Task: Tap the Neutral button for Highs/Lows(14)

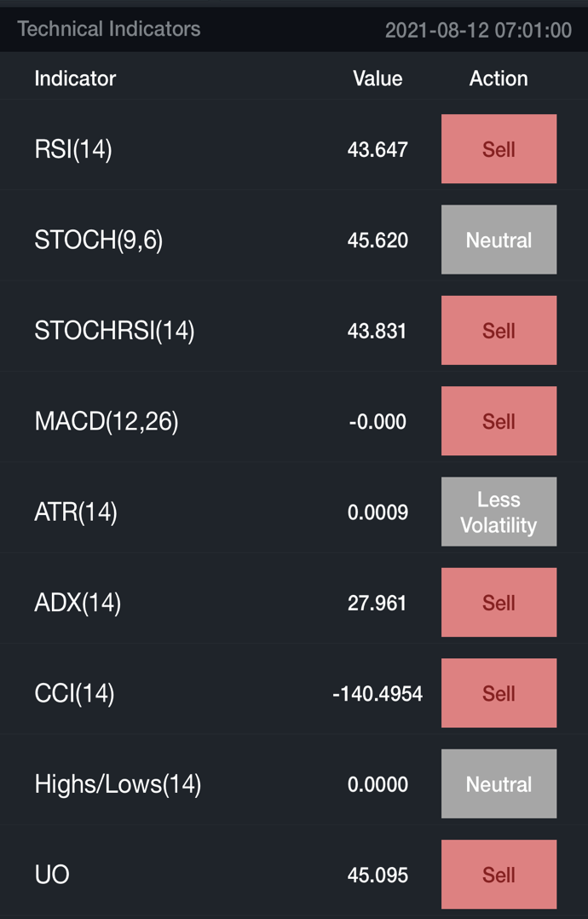Action: [x=499, y=784]
